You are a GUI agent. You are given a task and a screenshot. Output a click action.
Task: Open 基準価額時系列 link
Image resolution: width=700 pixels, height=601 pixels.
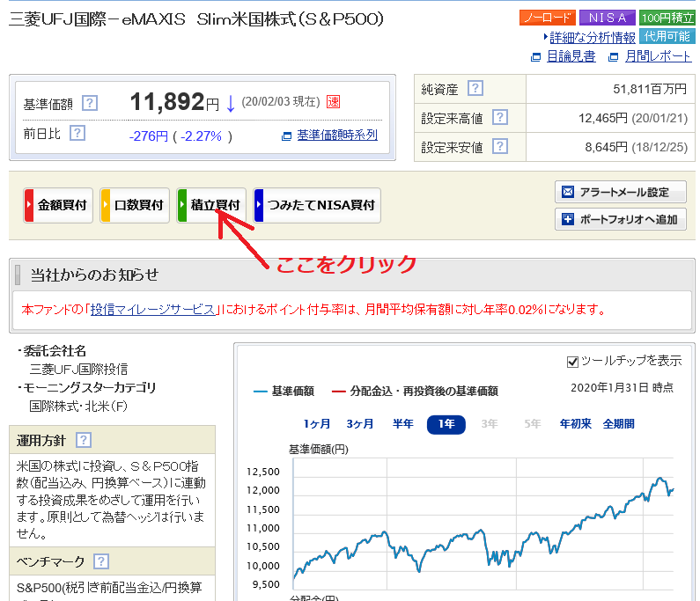[x=337, y=136]
